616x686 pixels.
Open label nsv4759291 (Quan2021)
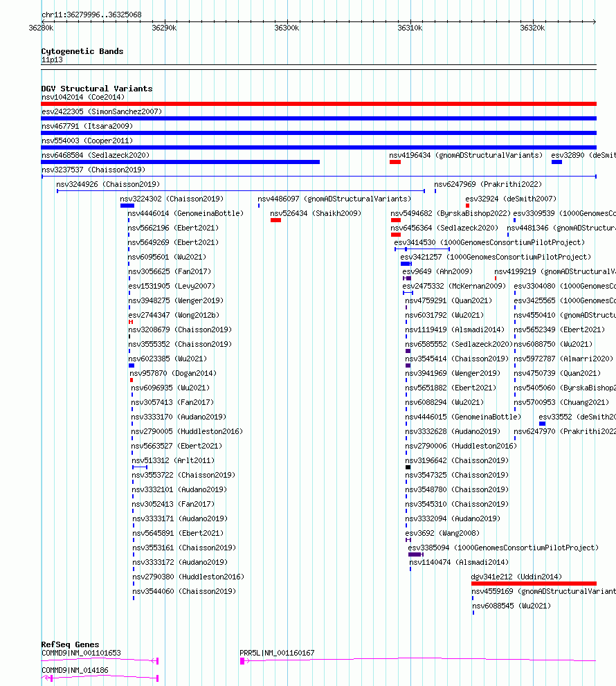coord(449,300)
